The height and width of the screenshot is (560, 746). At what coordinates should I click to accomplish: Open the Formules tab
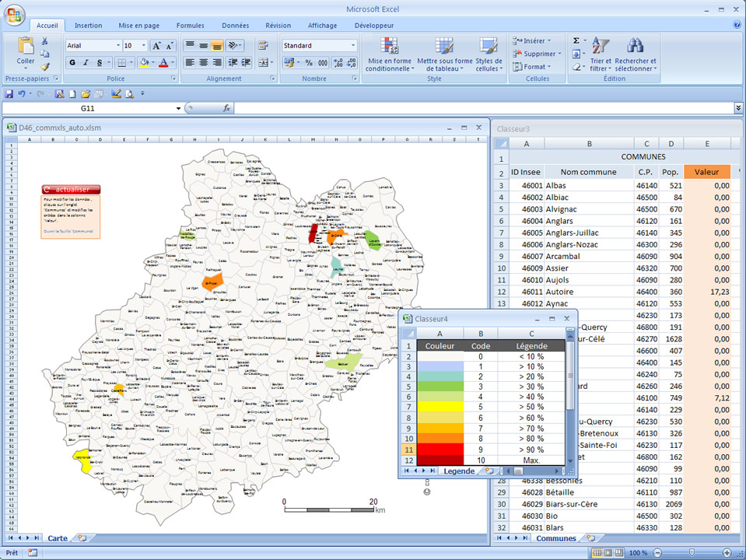[x=191, y=25]
